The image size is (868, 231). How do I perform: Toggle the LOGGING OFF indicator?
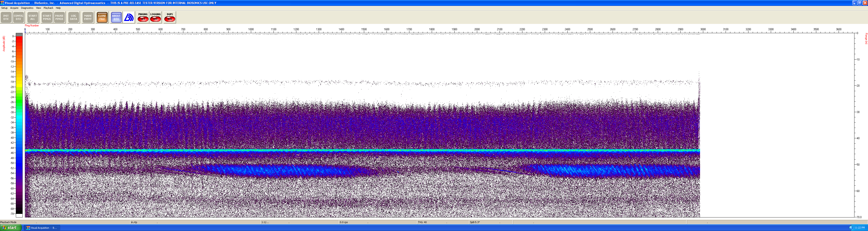point(155,18)
